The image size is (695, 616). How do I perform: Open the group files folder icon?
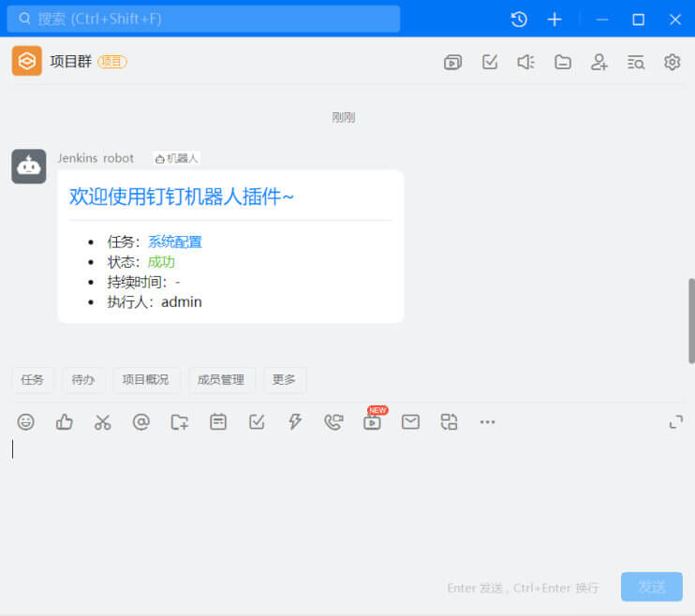click(563, 62)
